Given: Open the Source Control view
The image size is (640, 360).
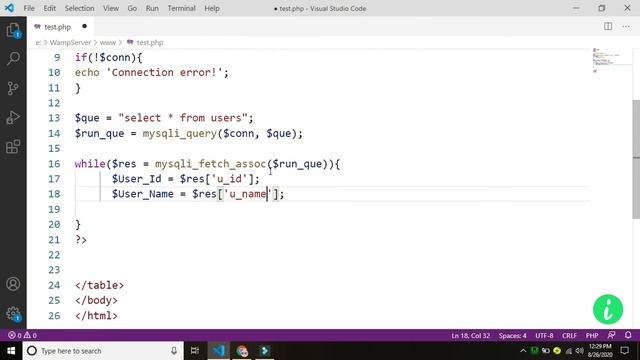Looking at the screenshot, I should tap(13, 88).
